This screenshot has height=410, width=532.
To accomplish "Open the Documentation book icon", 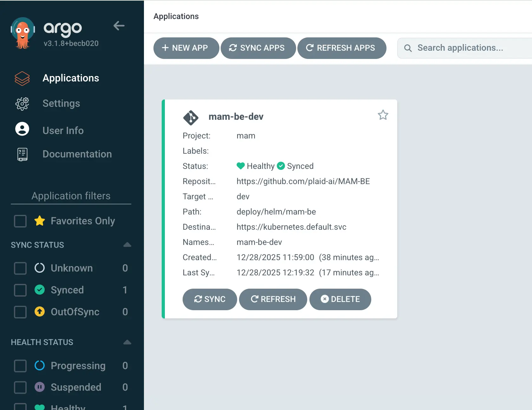I will (22, 154).
